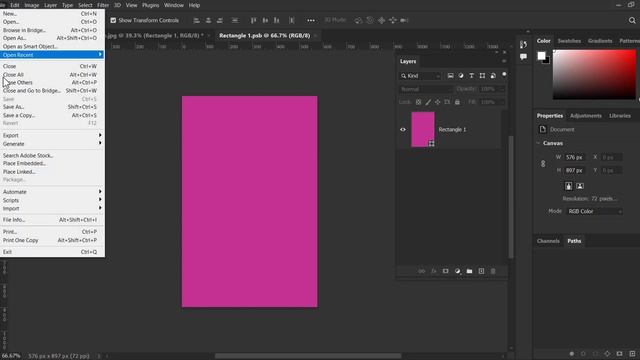Switch to the Libraries tab
This screenshot has width=640, height=360.
pyautogui.click(x=620, y=116)
